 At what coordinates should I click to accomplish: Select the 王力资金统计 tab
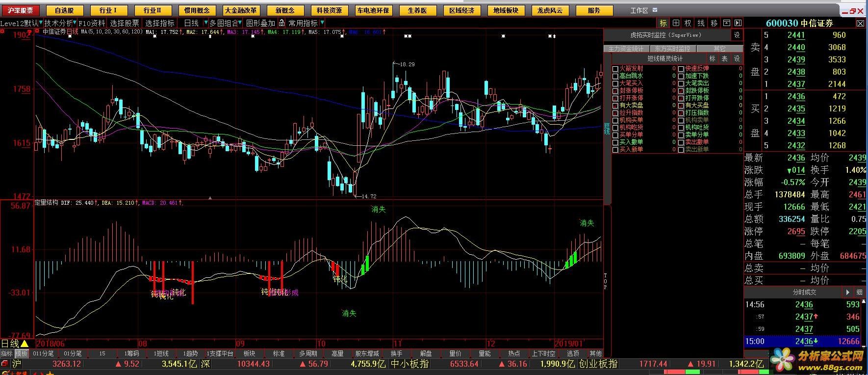click(626, 49)
